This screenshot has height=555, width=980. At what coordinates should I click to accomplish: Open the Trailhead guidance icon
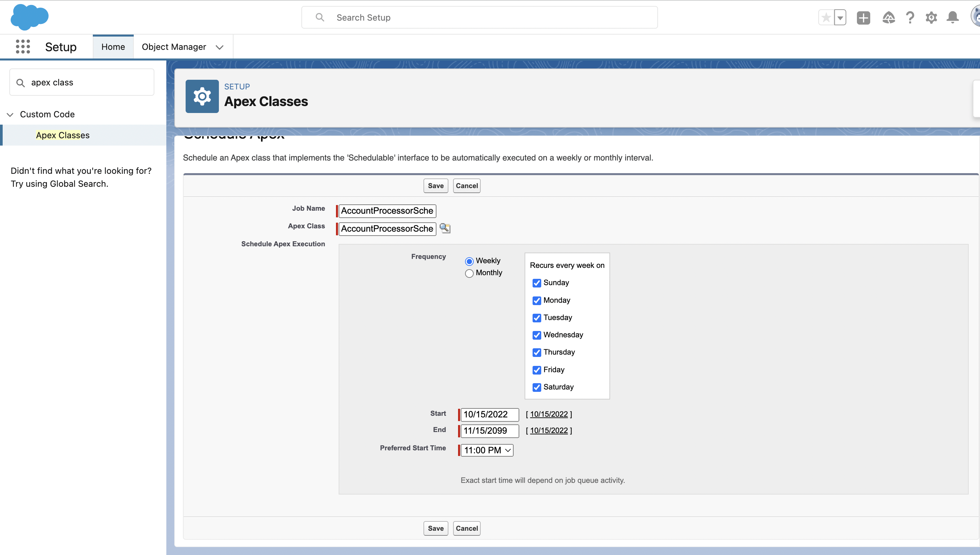pos(889,18)
